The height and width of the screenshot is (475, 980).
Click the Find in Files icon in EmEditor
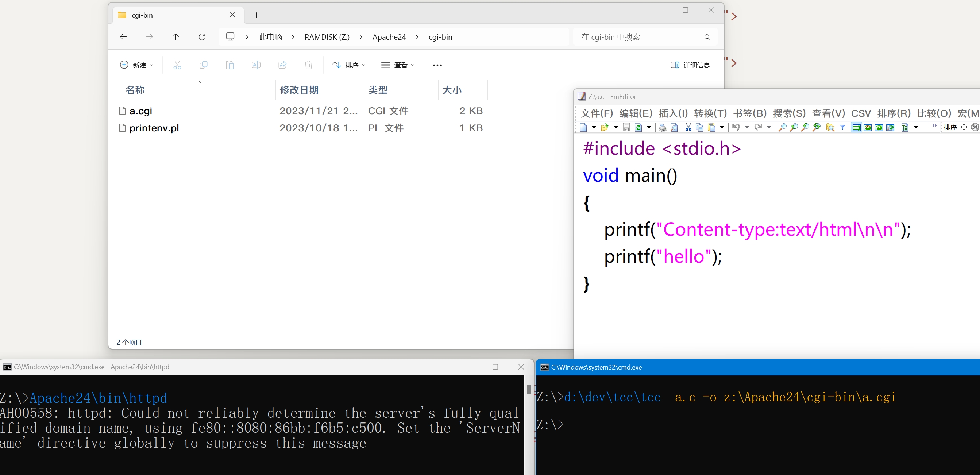click(830, 127)
